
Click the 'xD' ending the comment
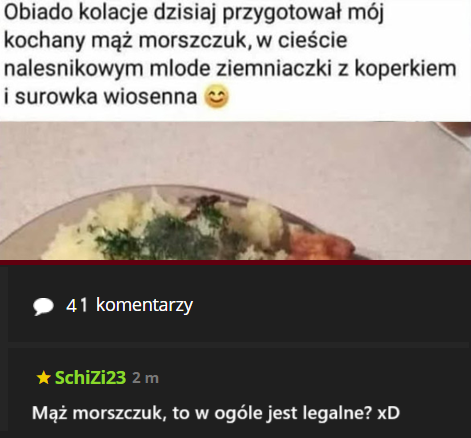pyautogui.click(x=388, y=413)
